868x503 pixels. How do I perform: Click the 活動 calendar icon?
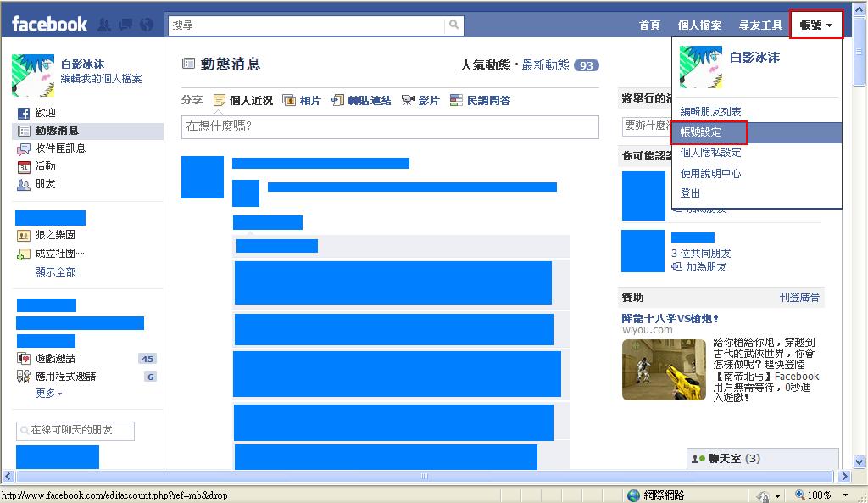click(23, 167)
